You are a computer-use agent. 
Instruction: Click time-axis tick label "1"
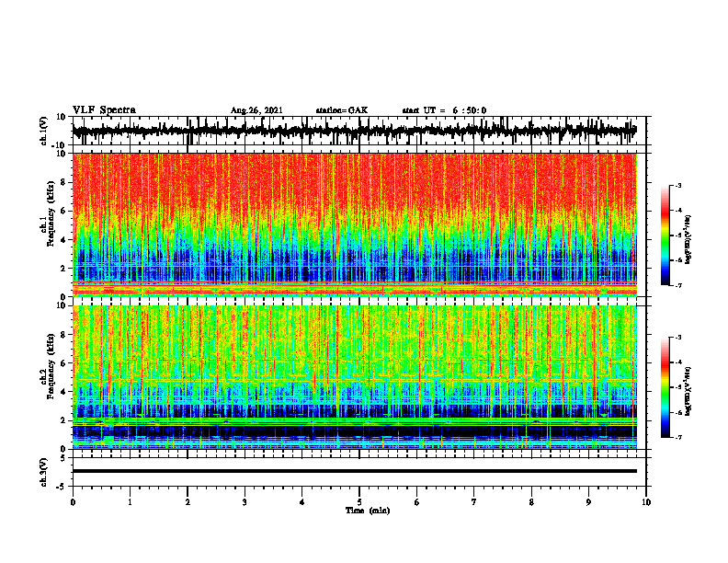click(130, 502)
